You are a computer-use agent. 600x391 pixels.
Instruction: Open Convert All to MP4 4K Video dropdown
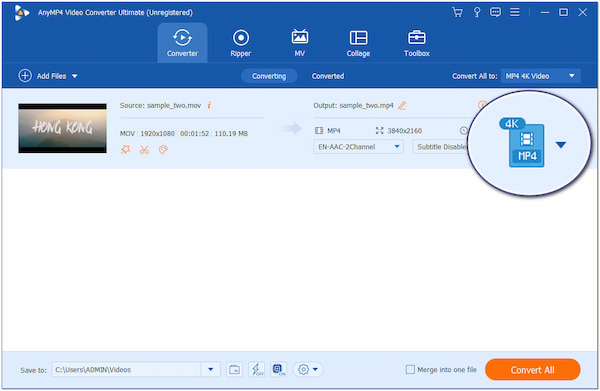pyautogui.click(x=540, y=76)
